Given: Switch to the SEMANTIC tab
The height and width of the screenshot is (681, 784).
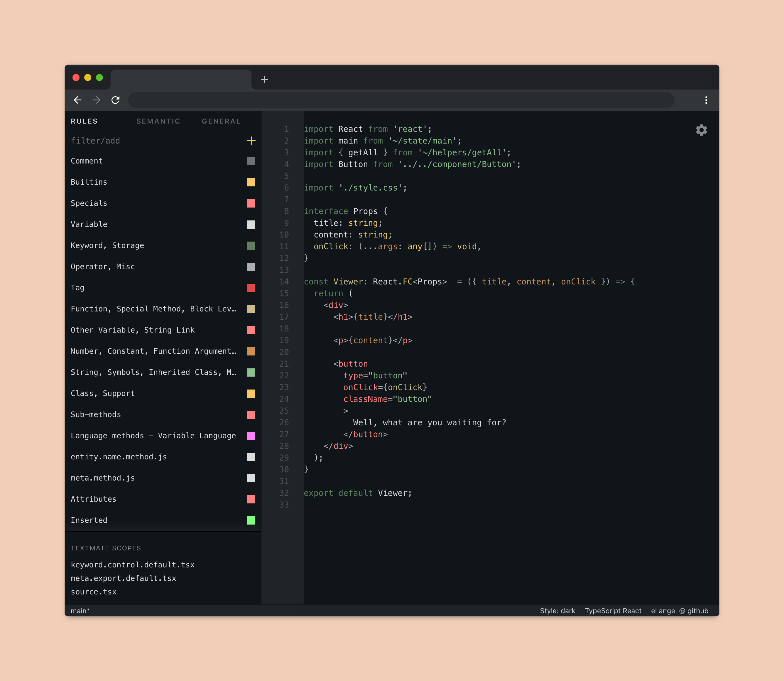Looking at the screenshot, I should pos(158,121).
